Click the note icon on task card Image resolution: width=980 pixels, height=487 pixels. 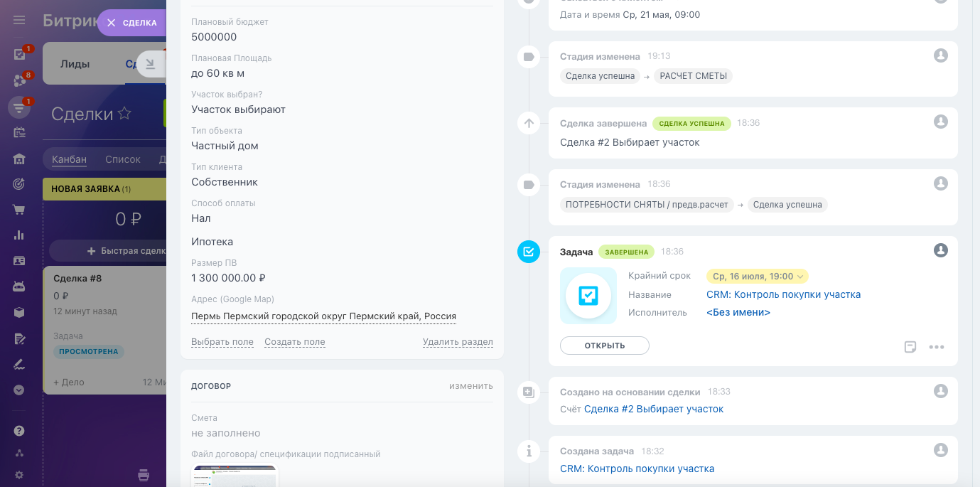click(910, 347)
